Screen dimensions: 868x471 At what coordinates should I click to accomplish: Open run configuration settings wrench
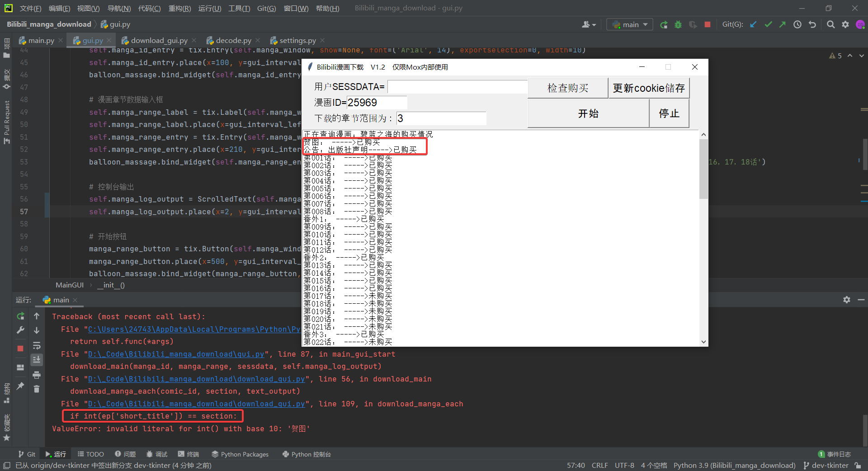tap(20, 330)
